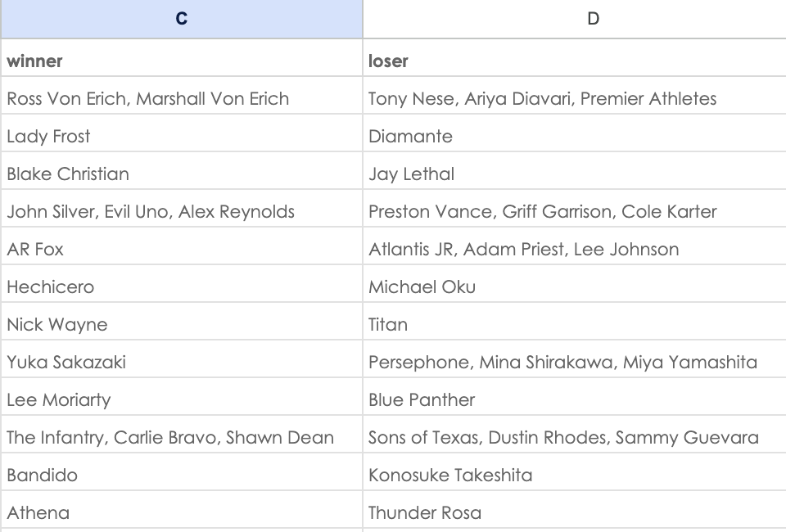Select the Lee Moriarty cell
Screen dimensions: 786x532
182,396
